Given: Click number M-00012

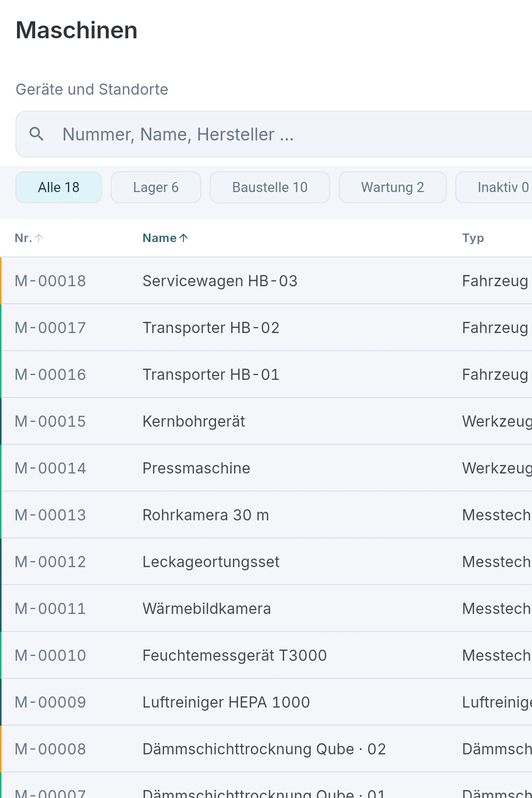Looking at the screenshot, I should coord(51,562).
